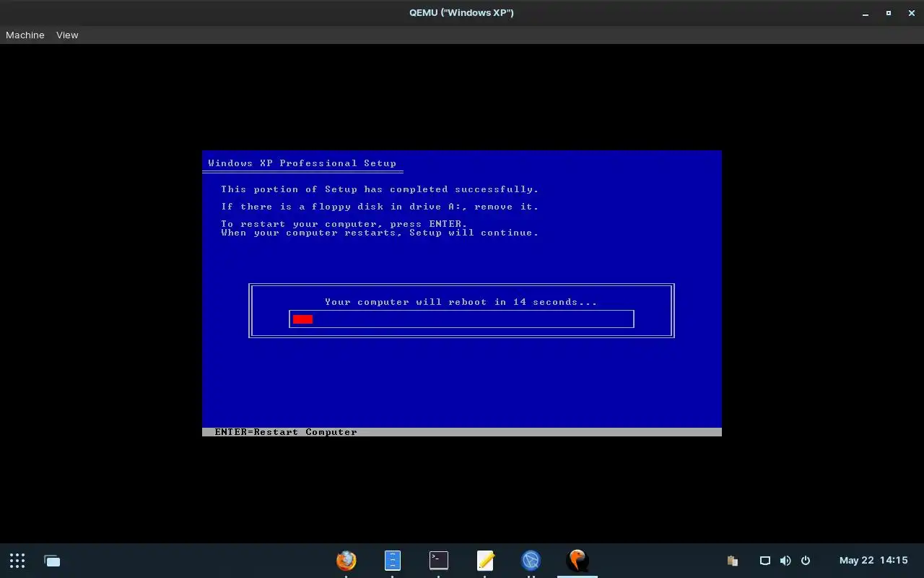Screen dimensions: 924x578
Task: Click the 'Windows XP Professional Setup' heading
Action: click(x=302, y=163)
